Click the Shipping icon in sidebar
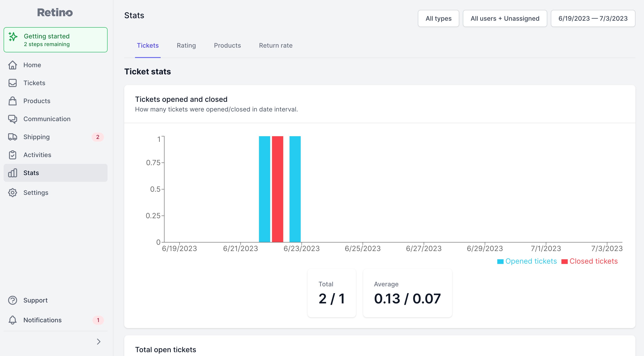 click(13, 137)
